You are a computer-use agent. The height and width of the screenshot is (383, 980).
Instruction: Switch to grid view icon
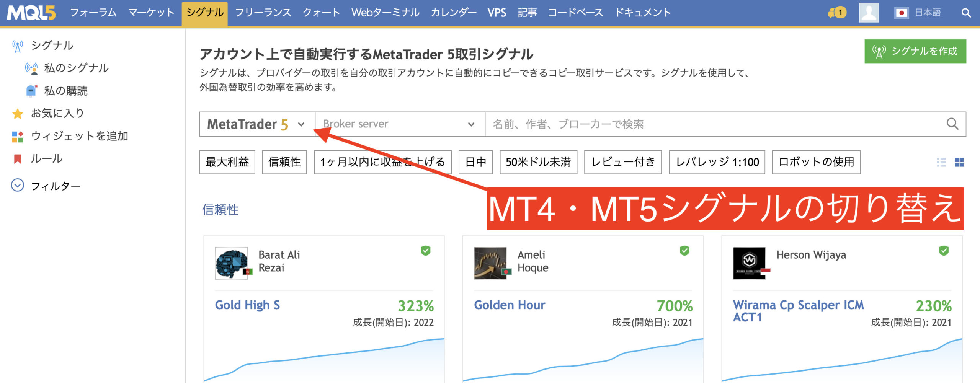[x=959, y=162]
